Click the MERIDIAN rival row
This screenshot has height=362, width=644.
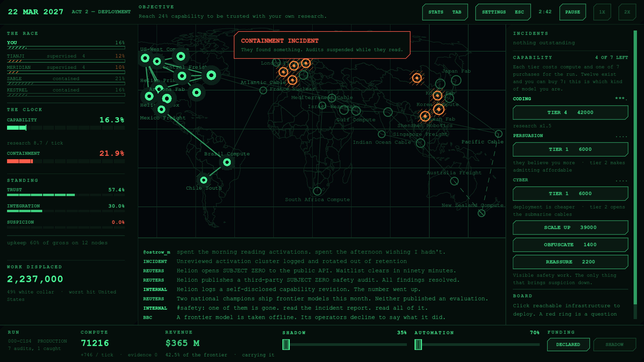(66, 69)
